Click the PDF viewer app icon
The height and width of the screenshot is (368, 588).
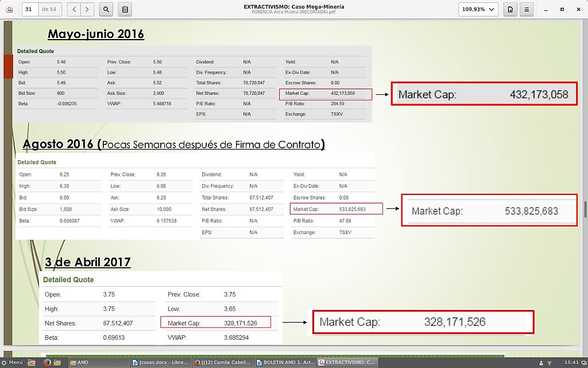[9, 9]
